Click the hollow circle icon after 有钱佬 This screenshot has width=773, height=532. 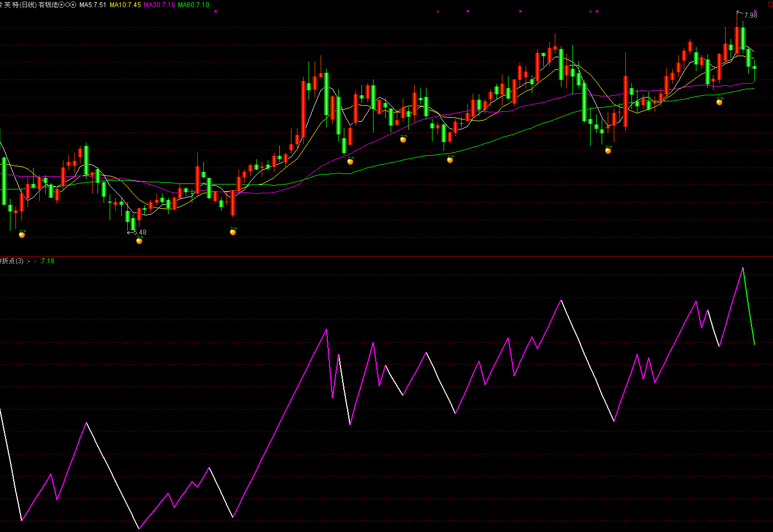(67, 5)
